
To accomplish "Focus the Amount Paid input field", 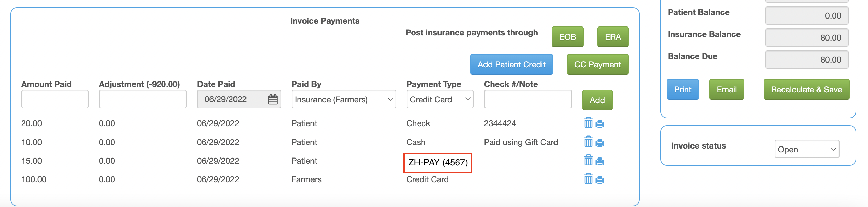I will tap(55, 99).
